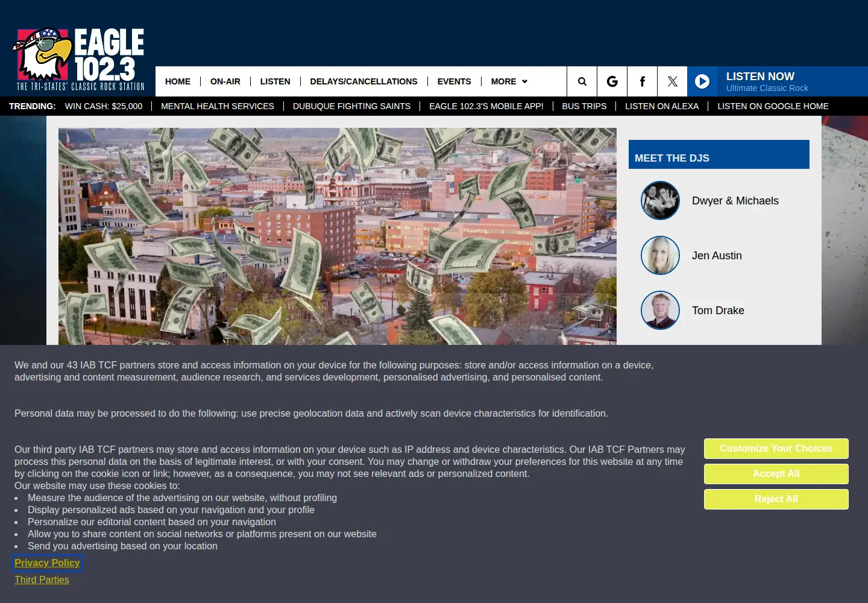Open BUS TRIPS trending link
This screenshot has width=868, height=603.
pos(584,106)
